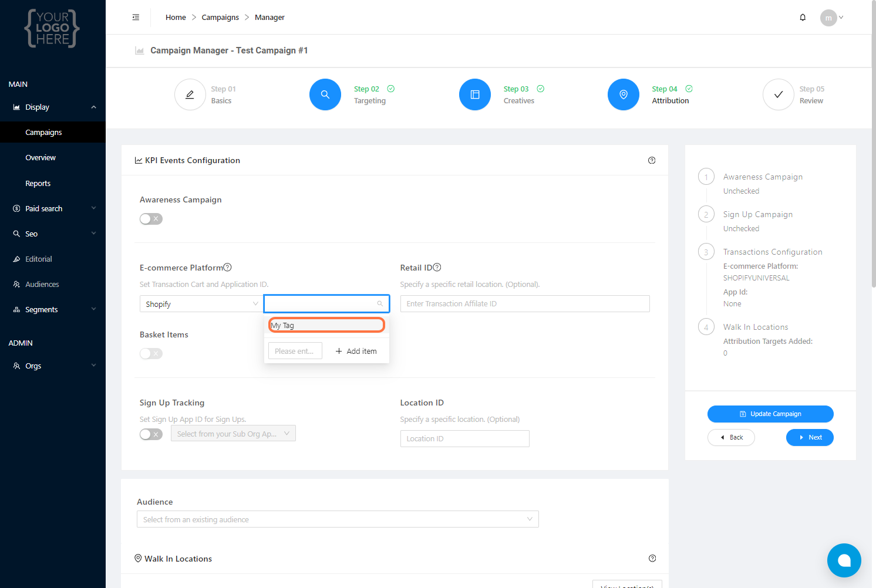
Task: Expand the Paid search menu
Action: pos(53,209)
